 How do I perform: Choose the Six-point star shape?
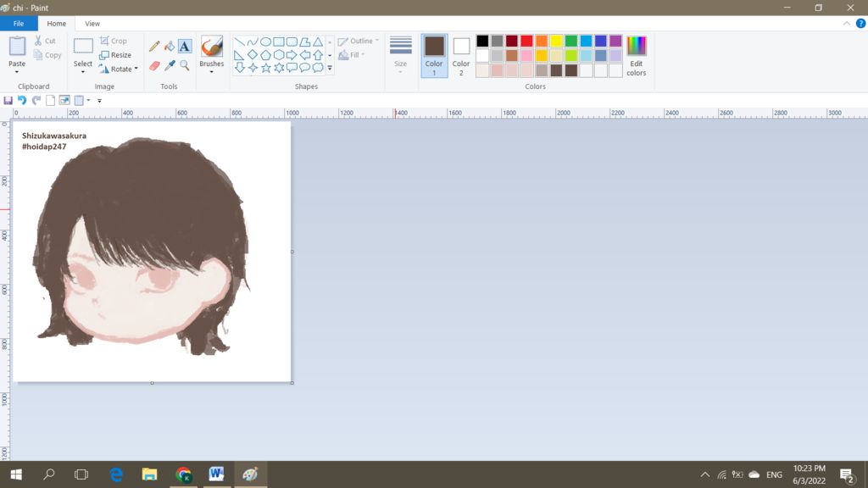(x=278, y=68)
